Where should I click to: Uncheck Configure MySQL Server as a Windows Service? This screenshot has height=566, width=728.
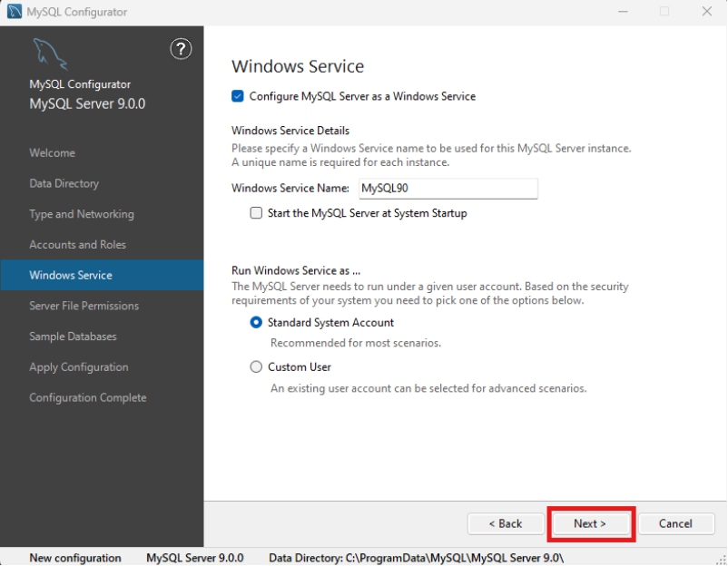pyautogui.click(x=237, y=96)
